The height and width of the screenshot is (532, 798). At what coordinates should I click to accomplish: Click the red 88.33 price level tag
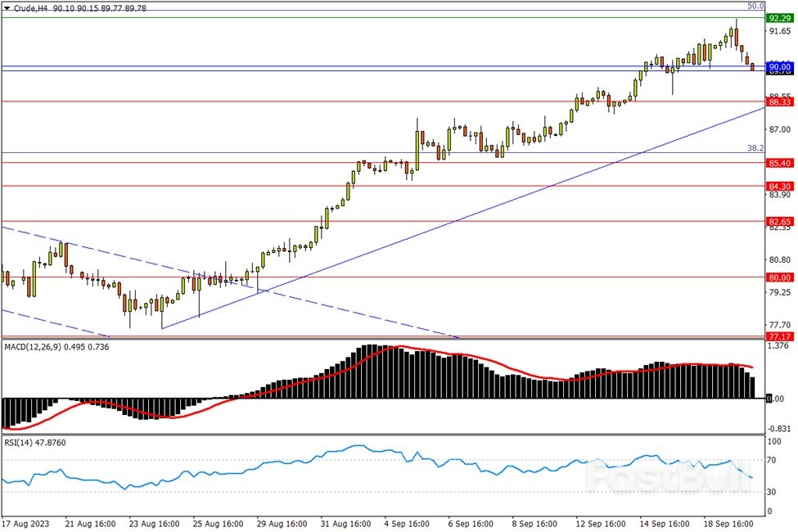coord(778,101)
